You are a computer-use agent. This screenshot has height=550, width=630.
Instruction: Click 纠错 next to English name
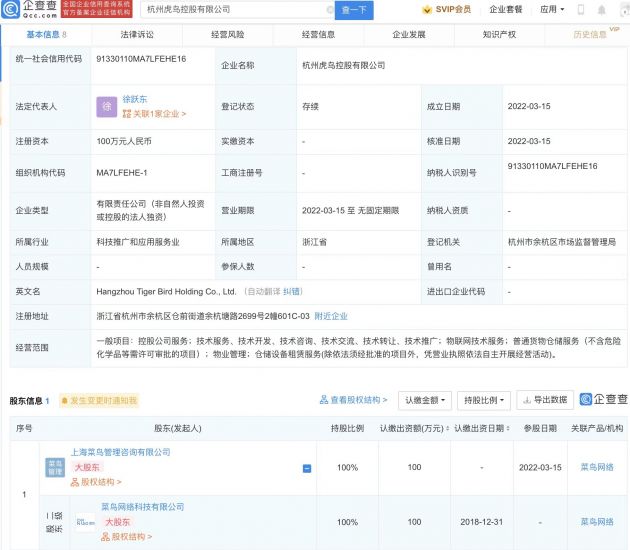[292, 292]
